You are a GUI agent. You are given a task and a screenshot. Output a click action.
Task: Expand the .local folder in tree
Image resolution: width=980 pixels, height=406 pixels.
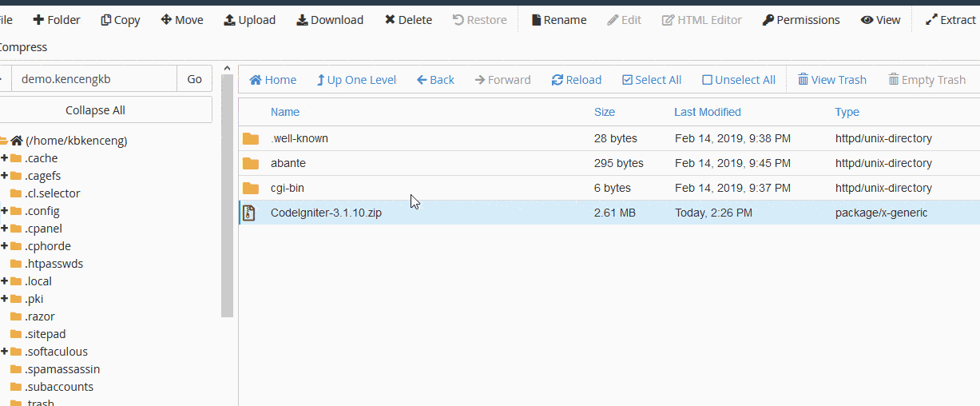tap(4, 281)
